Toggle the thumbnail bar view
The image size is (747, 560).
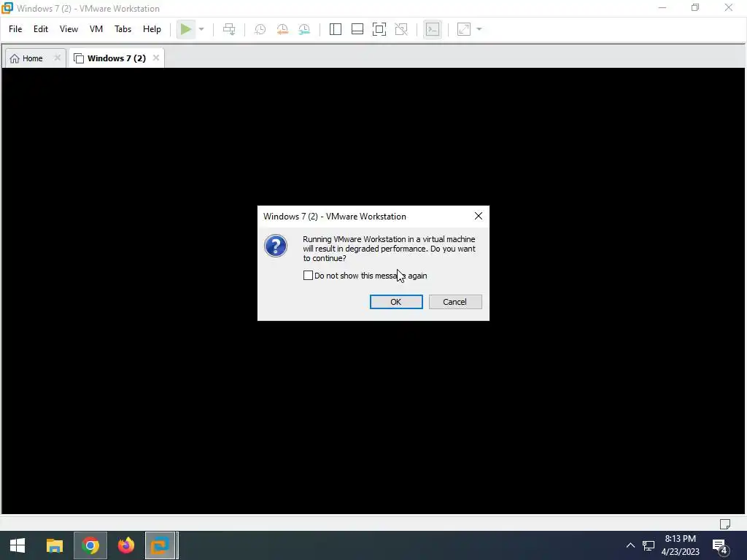[357, 29]
